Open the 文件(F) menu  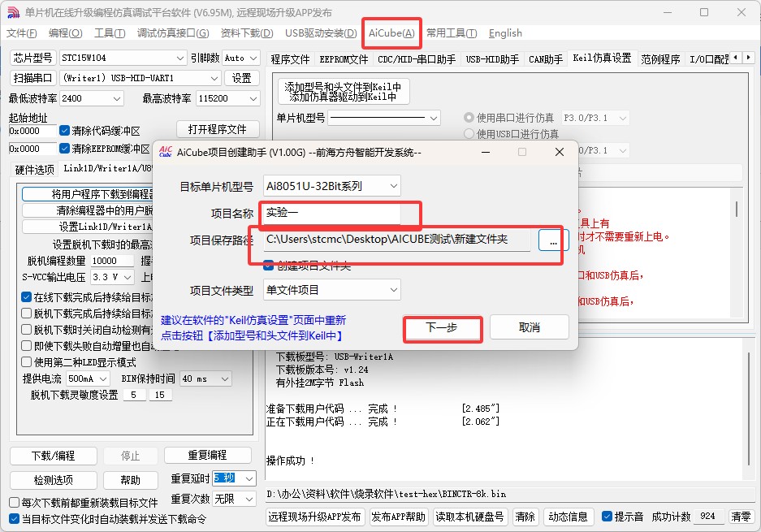tap(22, 33)
